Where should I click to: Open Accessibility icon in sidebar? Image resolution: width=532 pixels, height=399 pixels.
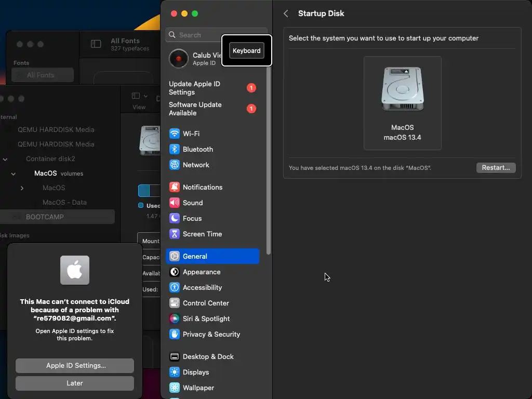pos(175,287)
